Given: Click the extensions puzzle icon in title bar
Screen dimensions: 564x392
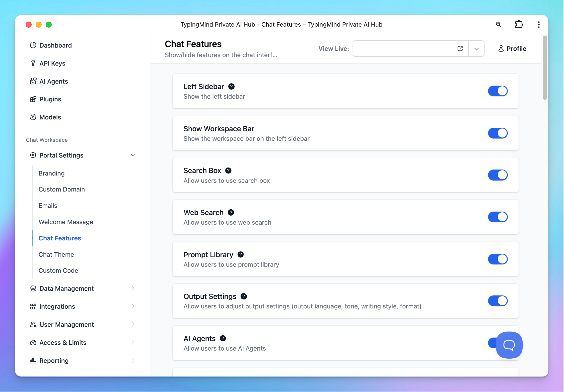Looking at the screenshot, I should tap(519, 24).
